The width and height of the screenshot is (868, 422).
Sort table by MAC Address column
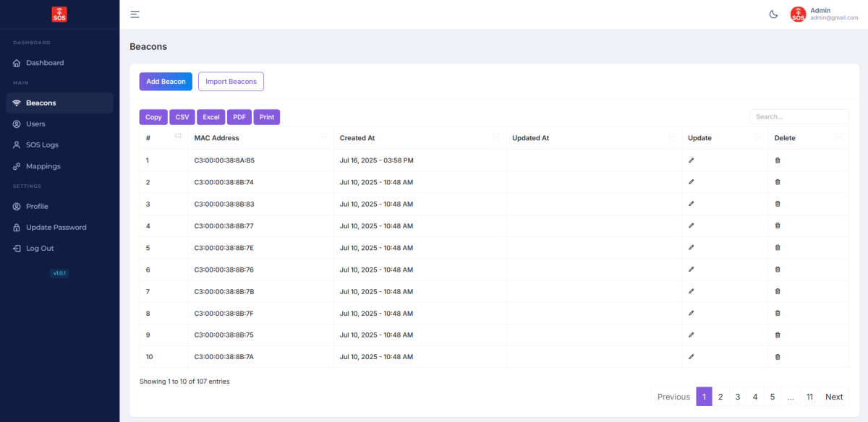[x=217, y=138]
